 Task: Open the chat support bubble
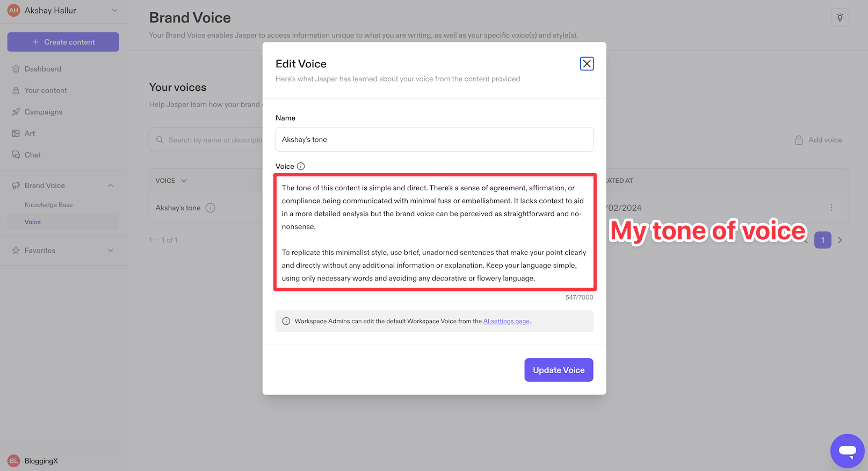pyautogui.click(x=847, y=451)
